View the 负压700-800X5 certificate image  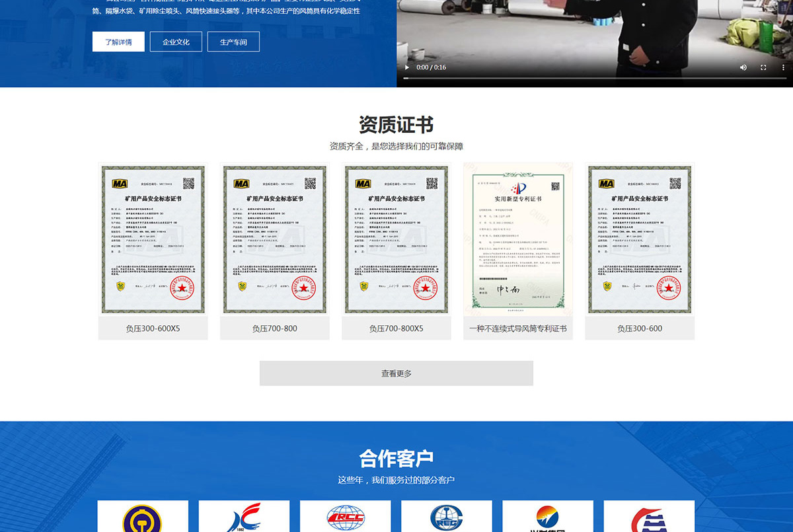(396, 239)
